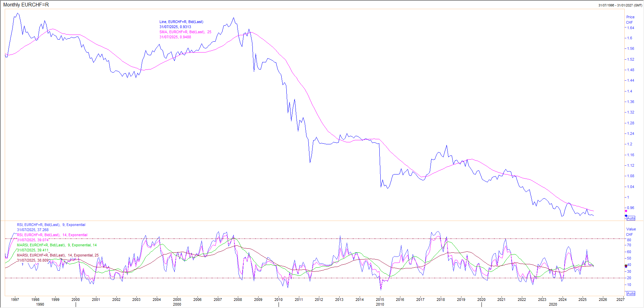
Task: Click the Price CHF axis header
Action: 630,20
